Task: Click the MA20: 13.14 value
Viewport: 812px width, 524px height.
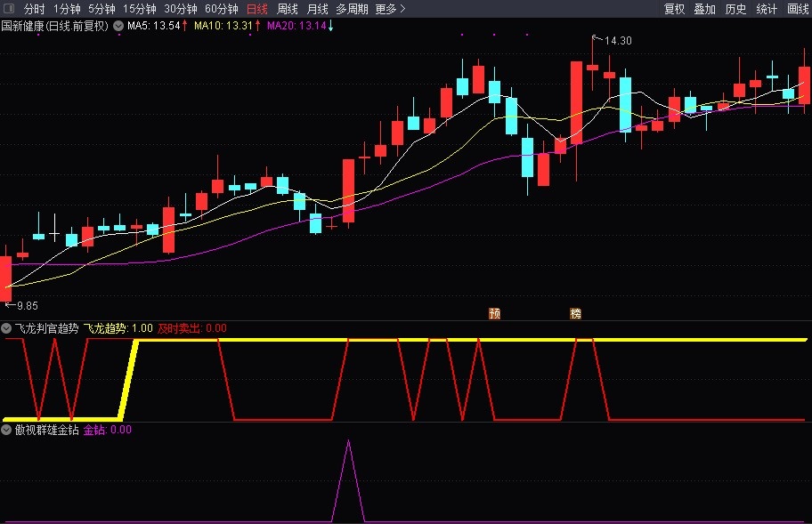Action: pyautogui.click(x=296, y=25)
